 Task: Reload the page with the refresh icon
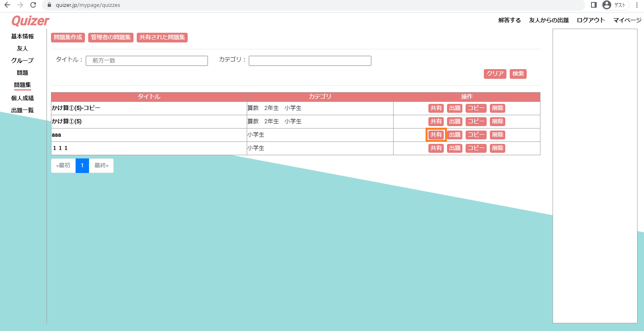[33, 5]
